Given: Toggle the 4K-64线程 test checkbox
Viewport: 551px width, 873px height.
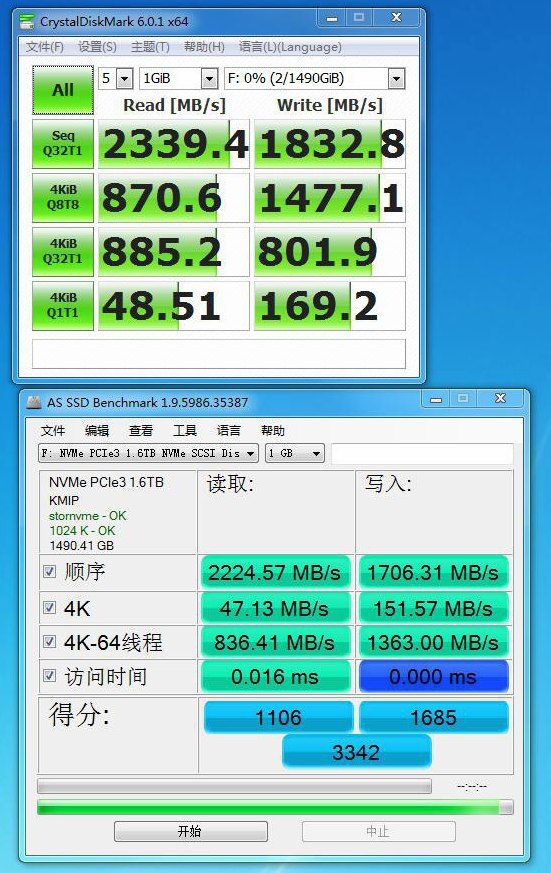Looking at the screenshot, I should pyautogui.click(x=50, y=641).
